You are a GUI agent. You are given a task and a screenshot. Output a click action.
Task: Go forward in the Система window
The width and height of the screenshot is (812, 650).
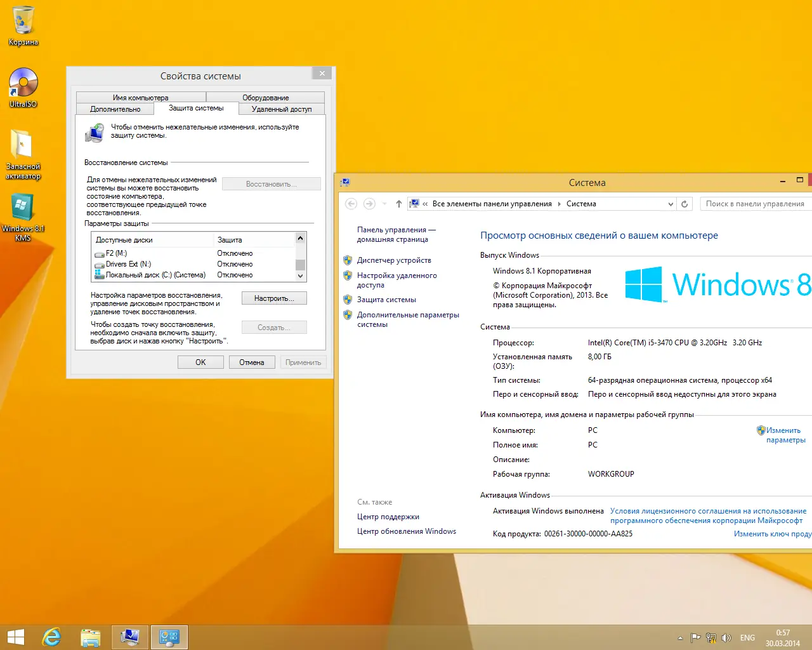[x=369, y=204]
